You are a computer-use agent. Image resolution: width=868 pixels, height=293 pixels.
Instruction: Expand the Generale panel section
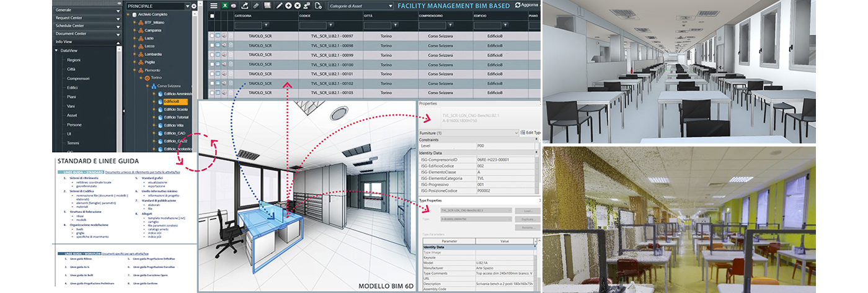click(86, 10)
